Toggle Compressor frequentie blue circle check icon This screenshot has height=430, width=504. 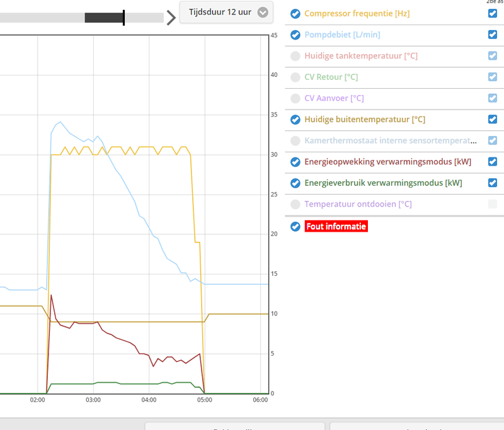(x=295, y=14)
